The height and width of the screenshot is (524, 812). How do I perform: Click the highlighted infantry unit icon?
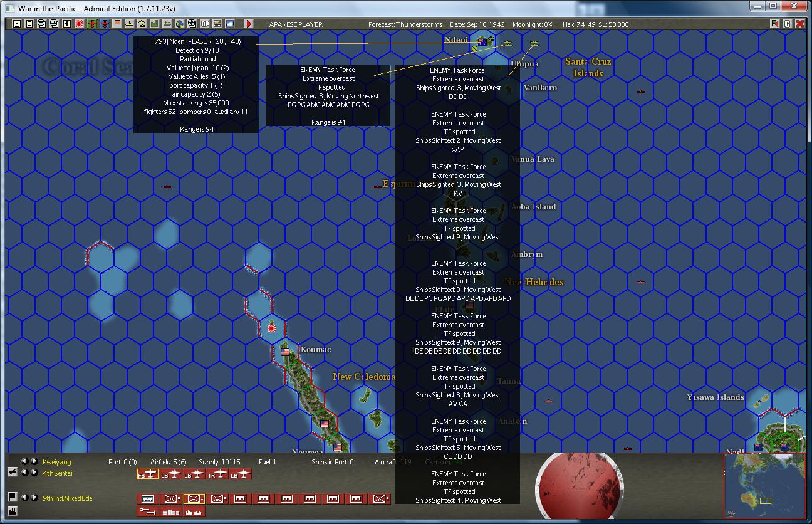(x=194, y=499)
